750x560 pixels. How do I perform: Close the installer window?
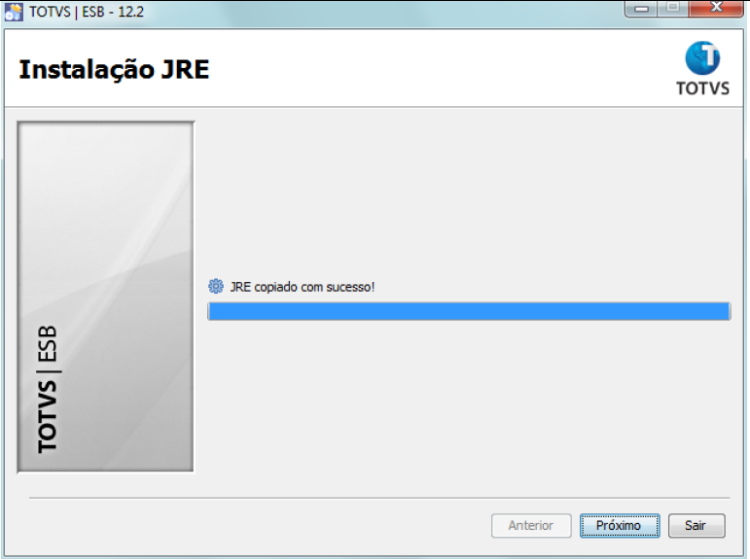pos(716,8)
